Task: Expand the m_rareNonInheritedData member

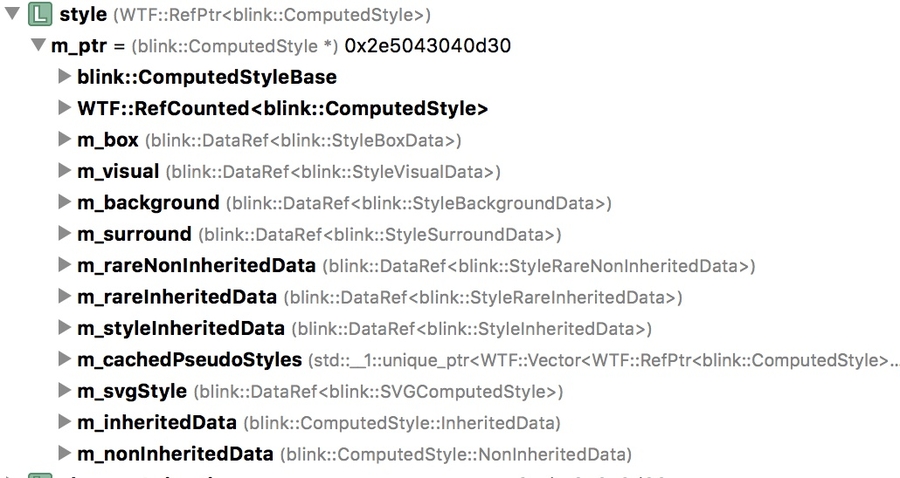Action: [x=65, y=266]
